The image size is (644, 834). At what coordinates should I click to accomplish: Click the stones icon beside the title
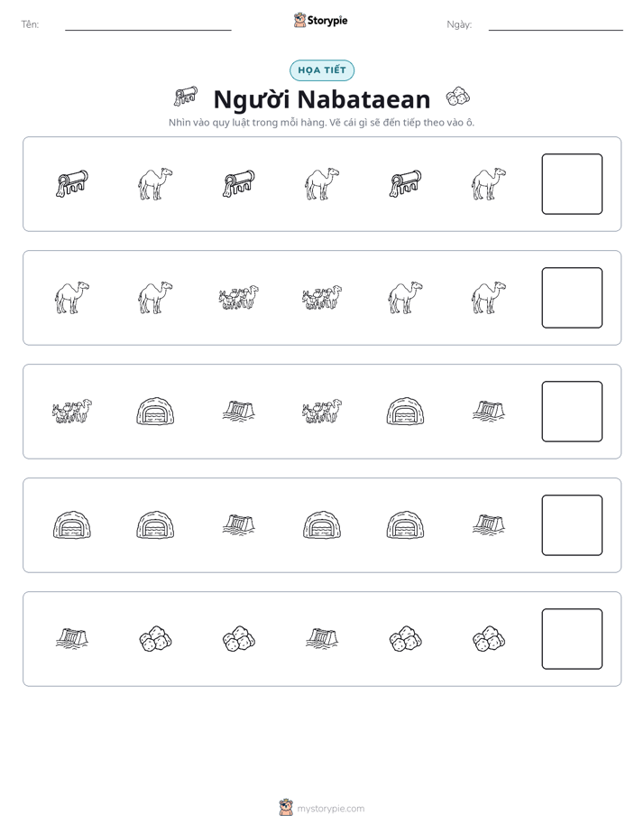458,97
